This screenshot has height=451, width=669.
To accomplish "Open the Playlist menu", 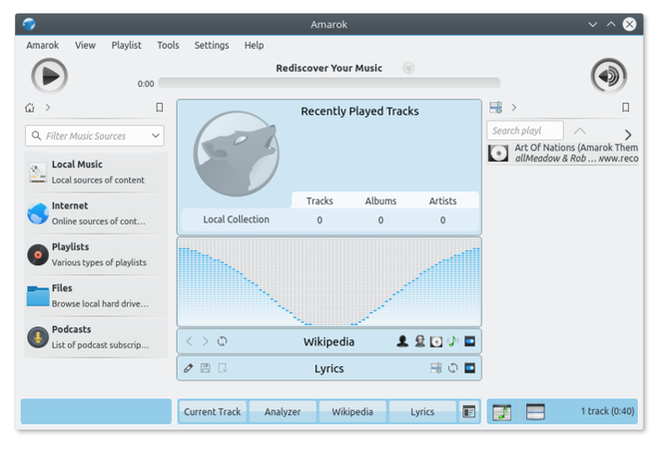I will tap(126, 45).
